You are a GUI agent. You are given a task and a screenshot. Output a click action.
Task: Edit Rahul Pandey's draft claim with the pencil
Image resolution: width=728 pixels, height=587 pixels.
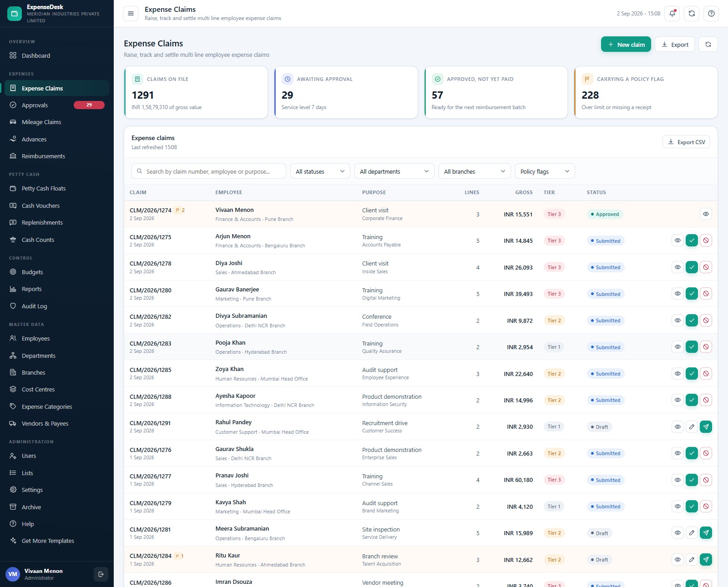coord(692,426)
